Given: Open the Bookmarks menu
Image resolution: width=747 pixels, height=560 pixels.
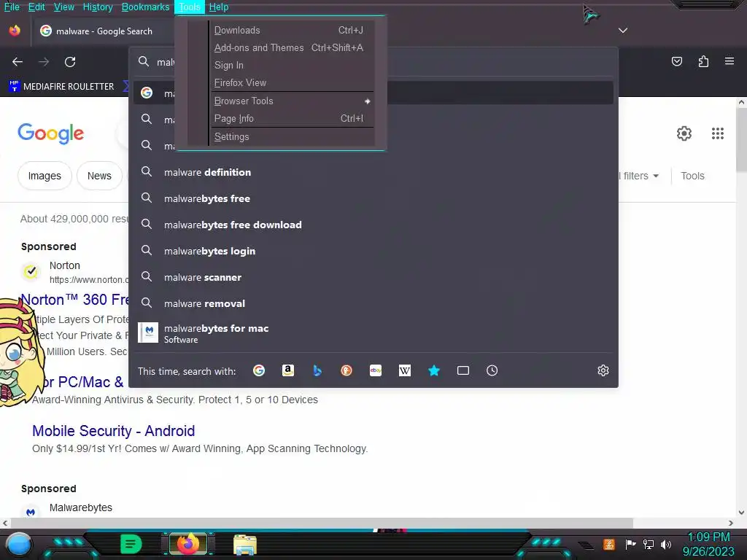Looking at the screenshot, I should [145, 7].
